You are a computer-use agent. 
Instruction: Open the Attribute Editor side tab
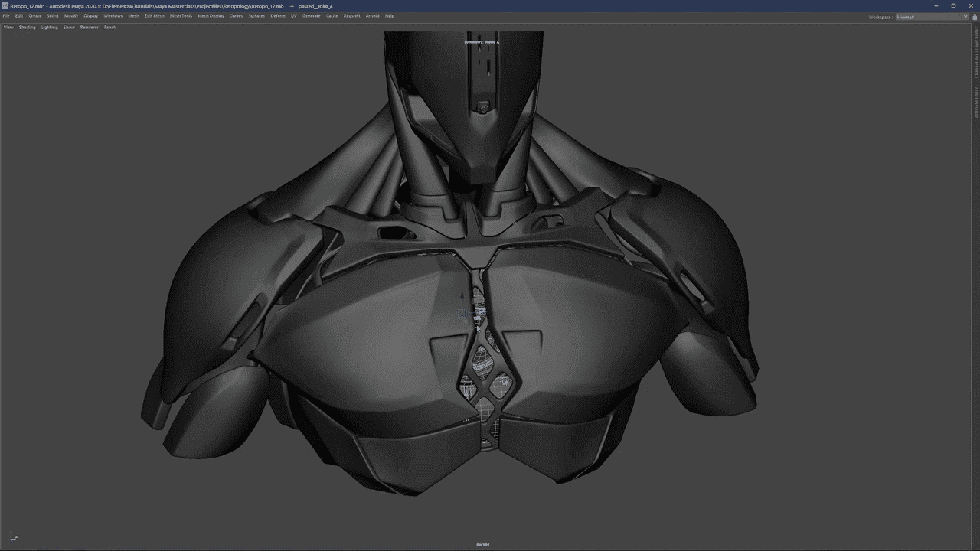click(976, 103)
